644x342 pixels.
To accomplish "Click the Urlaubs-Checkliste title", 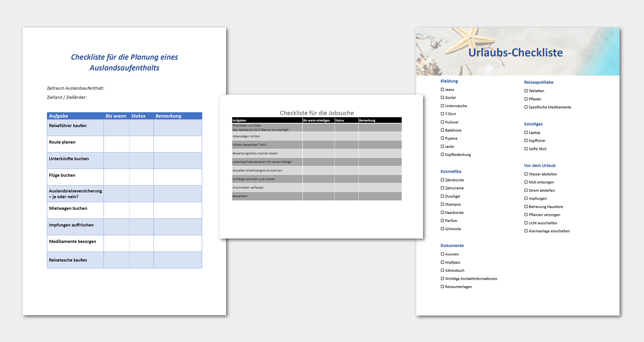I will (x=516, y=53).
